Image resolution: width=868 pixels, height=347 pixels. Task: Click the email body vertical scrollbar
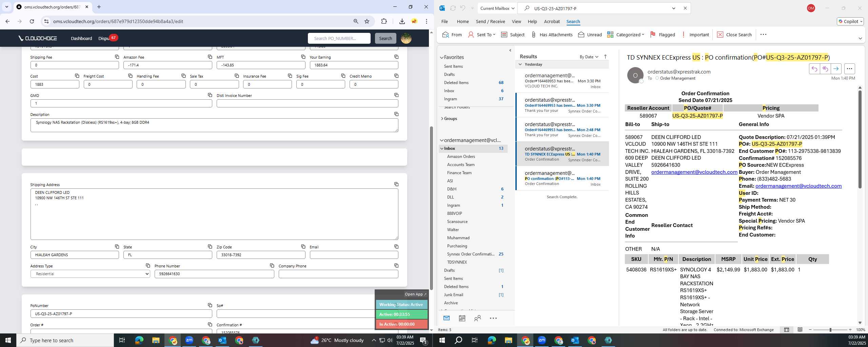[x=860, y=139]
